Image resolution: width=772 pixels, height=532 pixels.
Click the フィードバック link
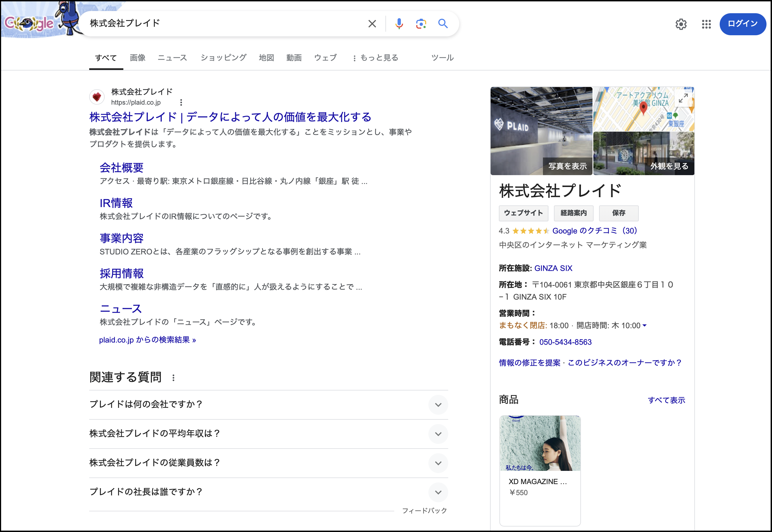425,511
